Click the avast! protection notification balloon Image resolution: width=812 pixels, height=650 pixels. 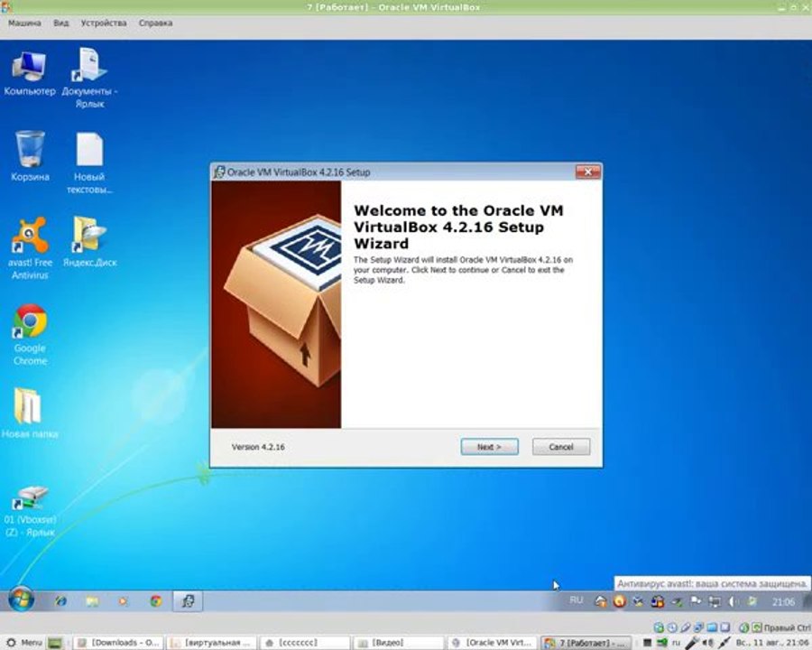click(713, 584)
